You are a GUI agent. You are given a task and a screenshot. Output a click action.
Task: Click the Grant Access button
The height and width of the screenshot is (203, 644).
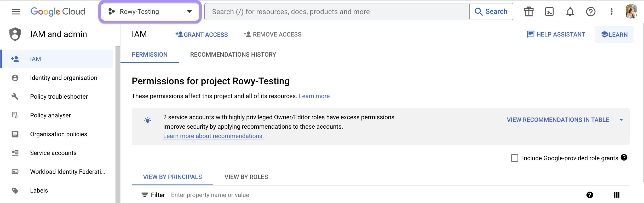pos(202,34)
